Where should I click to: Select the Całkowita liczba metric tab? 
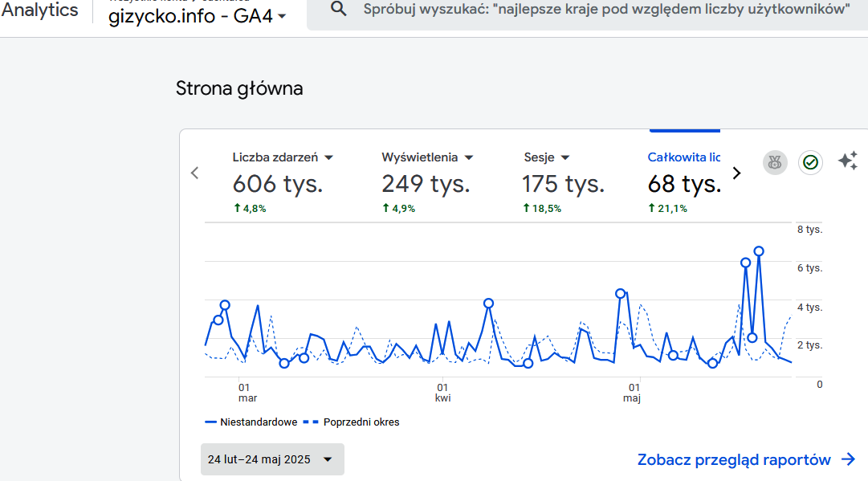(x=684, y=157)
